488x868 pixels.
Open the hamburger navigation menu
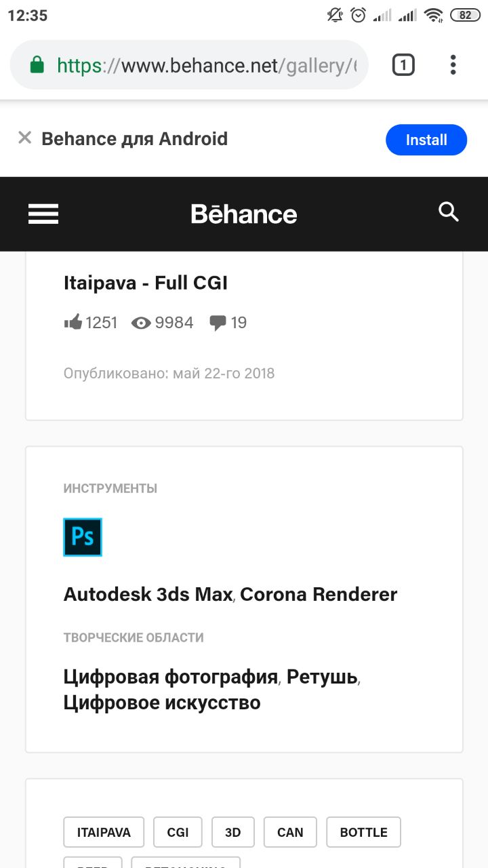point(43,214)
